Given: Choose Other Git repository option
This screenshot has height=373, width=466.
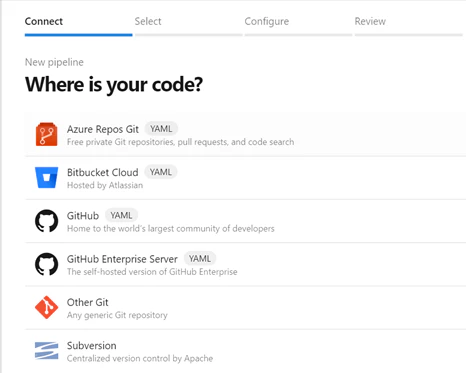Looking at the screenshot, I should [x=245, y=308].
